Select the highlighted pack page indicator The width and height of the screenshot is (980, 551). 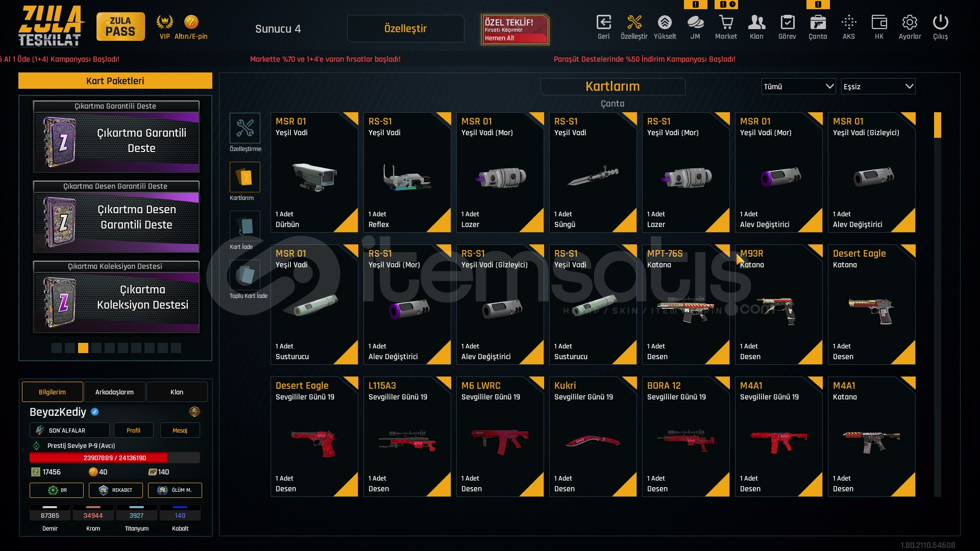(x=83, y=348)
